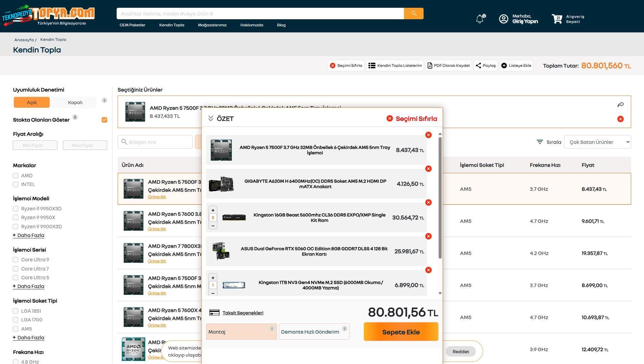The image size is (644, 364).
Task: Open the notifications bell icon
Action: [x=479, y=19]
